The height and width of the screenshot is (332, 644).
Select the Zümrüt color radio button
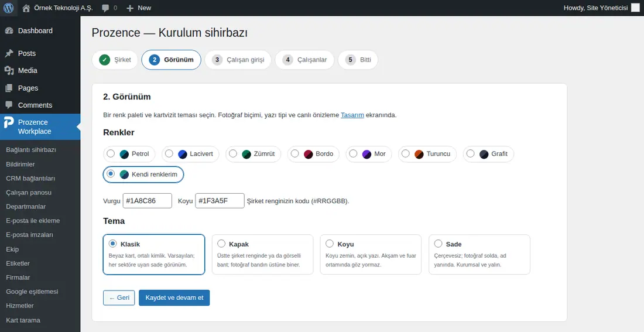(x=233, y=153)
